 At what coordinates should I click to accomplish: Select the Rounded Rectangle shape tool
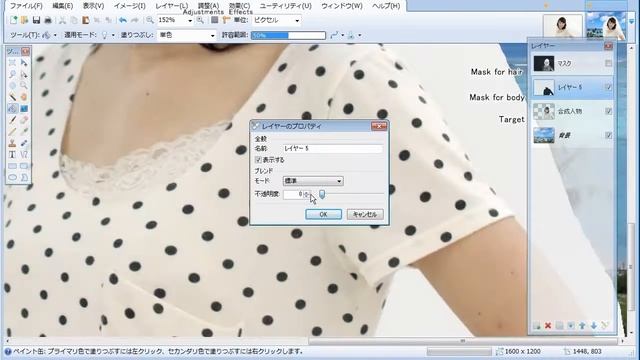click(24, 166)
